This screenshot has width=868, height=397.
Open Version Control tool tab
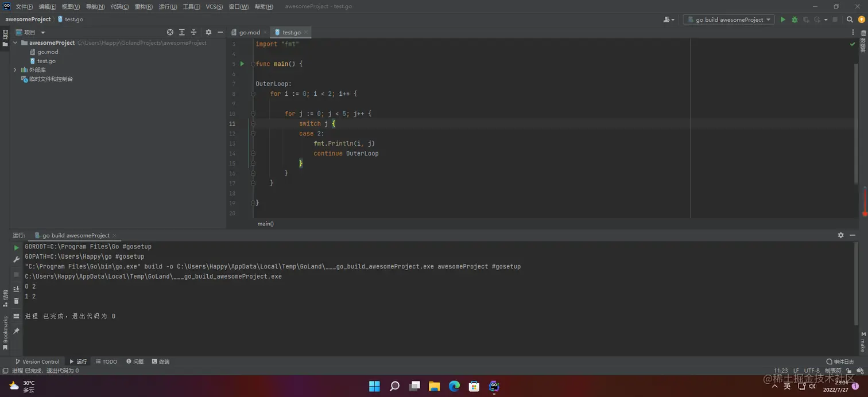tap(37, 361)
